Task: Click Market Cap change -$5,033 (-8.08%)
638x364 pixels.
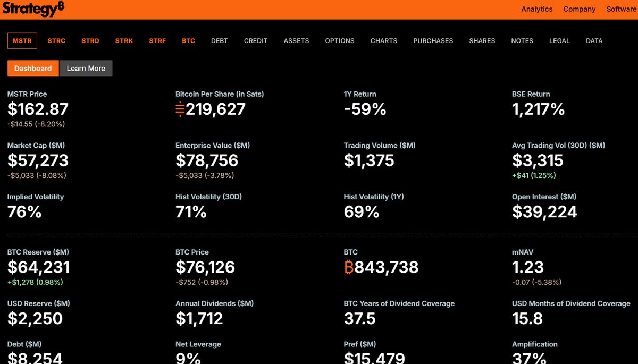Action: click(37, 175)
